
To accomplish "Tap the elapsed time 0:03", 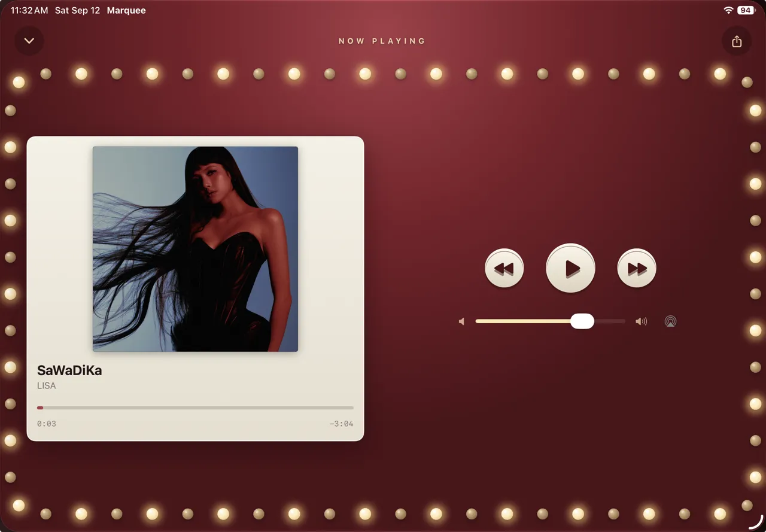I will (x=47, y=424).
